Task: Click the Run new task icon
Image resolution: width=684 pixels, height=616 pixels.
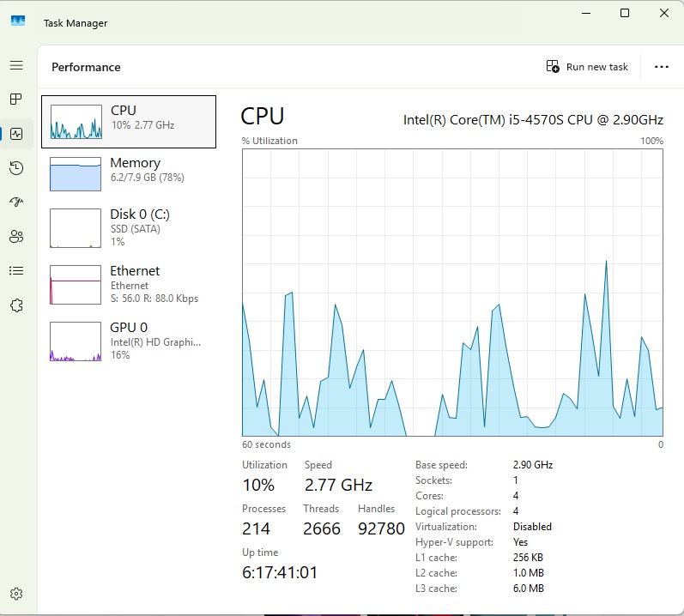Action: click(553, 66)
